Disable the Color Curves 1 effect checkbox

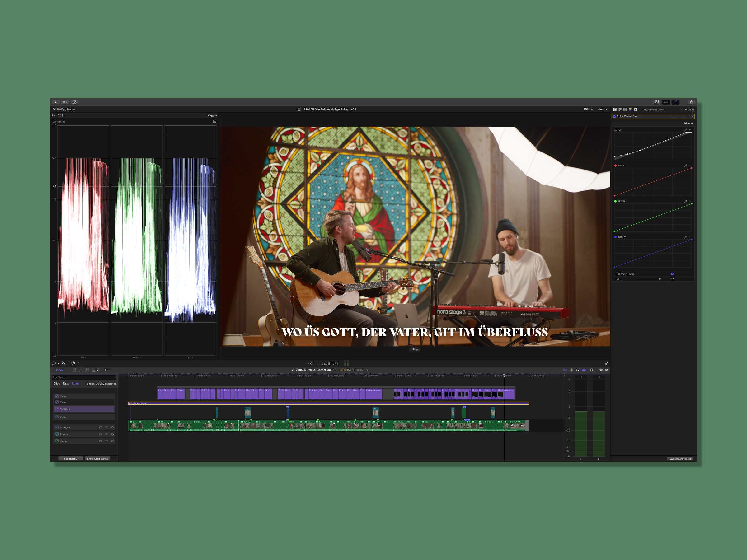tap(614, 116)
